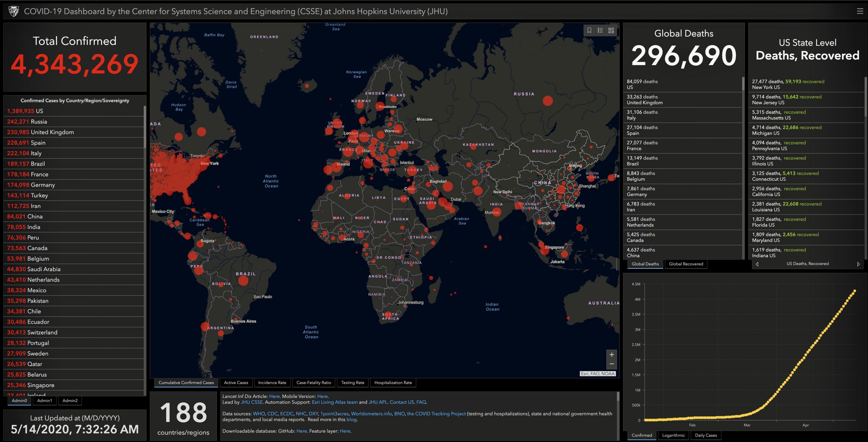Click the 6,783 deaths Iran row

pyautogui.click(x=683, y=207)
